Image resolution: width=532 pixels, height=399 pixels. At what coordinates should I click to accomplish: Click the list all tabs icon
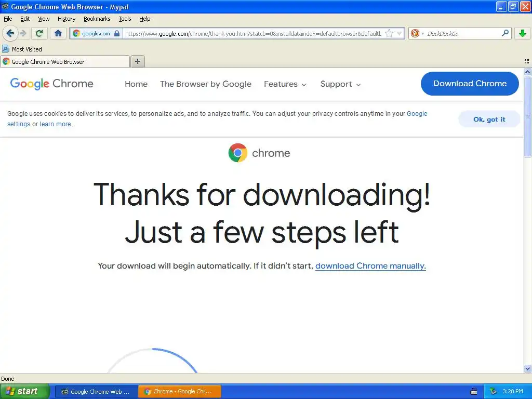pos(527,61)
